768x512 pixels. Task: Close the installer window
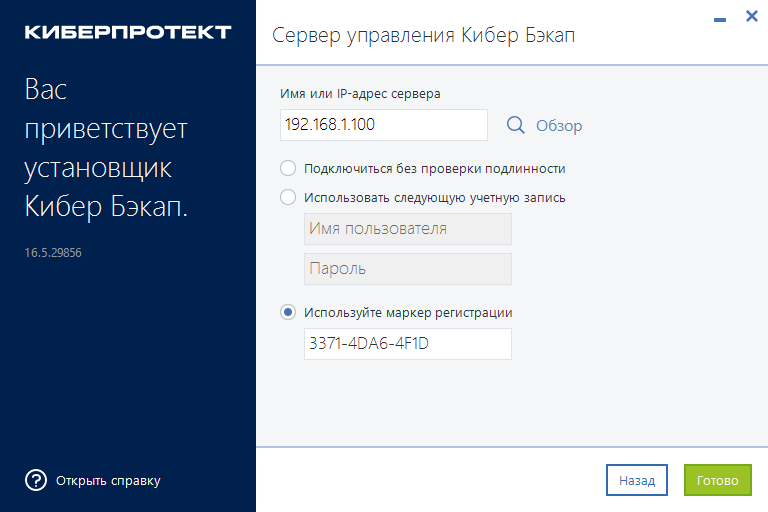(750, 17)
